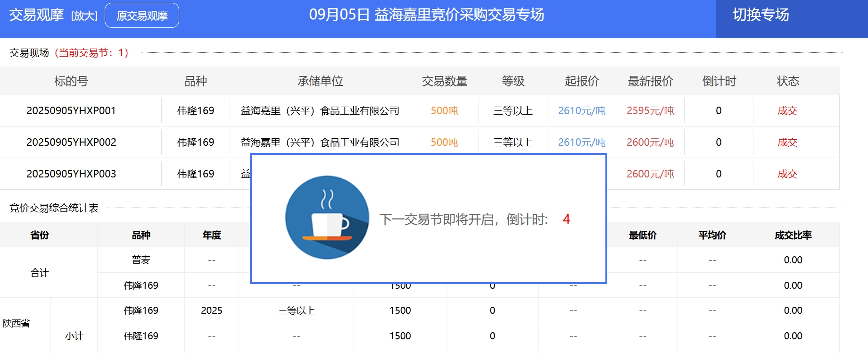
Task: Click 1500 in the 小计 row
Action: pos(400,336)
